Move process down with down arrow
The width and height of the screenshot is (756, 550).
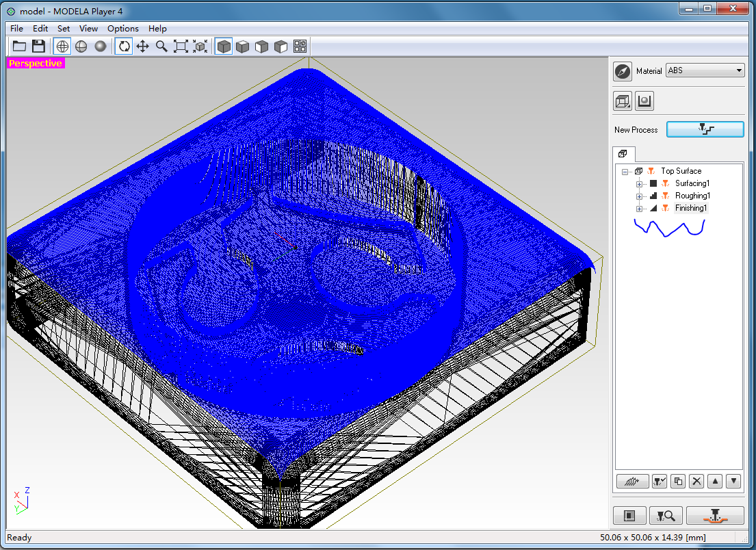coord(733,481)
